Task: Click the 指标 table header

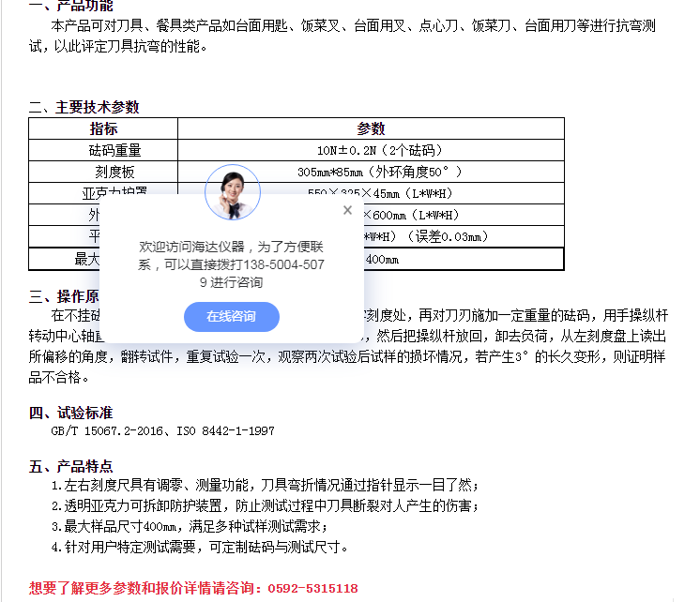Action: point(103,128)
